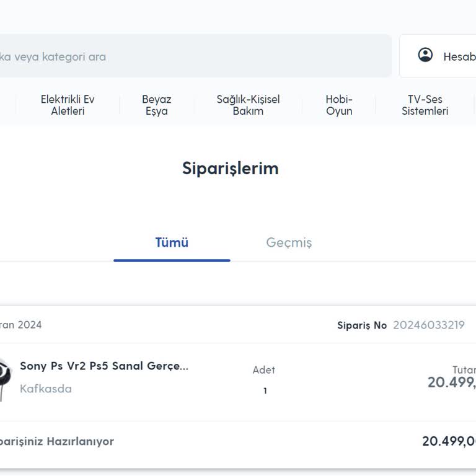
Task: Click the order total amount 20.499,0
Action: pos(449,441)
